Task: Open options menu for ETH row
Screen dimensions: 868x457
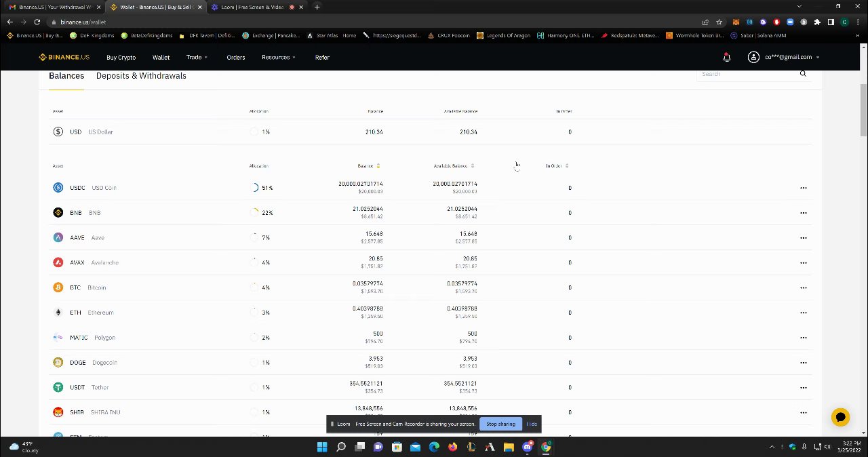Action: [x=804, y=313]
